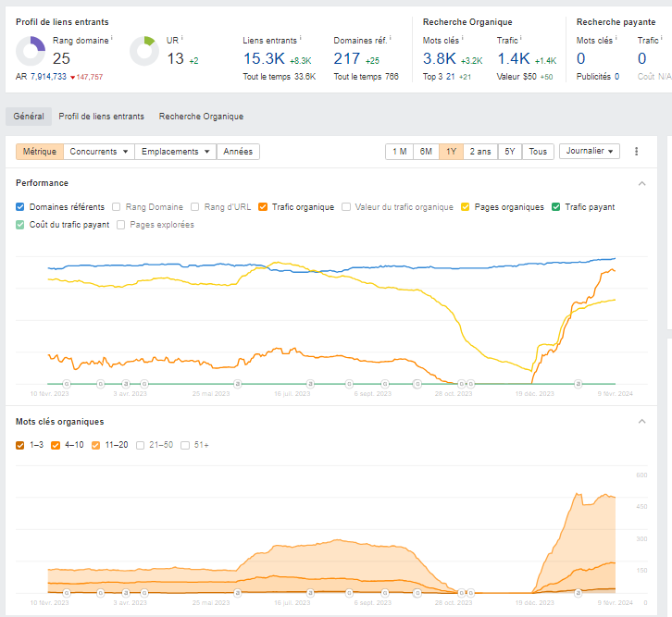Toggle the 1–3 keyword position checkbox
Image resolution: width=672 pixels, height=617 pixels.
click(20, 445)
